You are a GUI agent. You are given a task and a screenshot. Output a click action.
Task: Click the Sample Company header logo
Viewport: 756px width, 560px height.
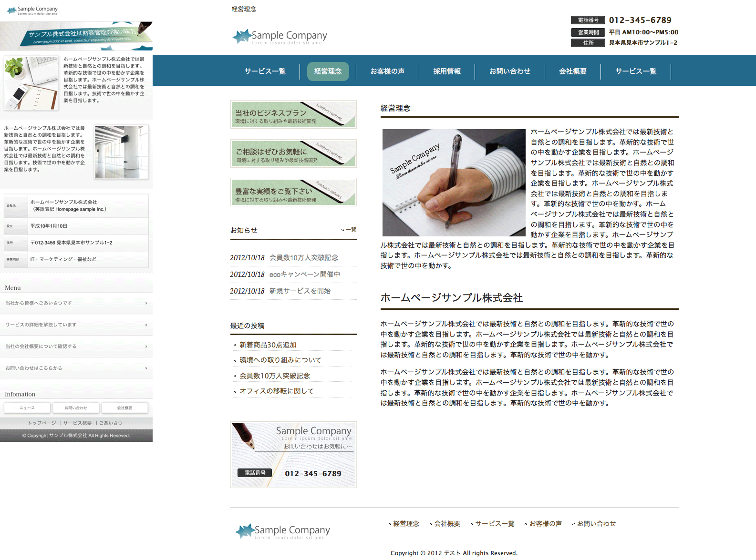(280, 37)
